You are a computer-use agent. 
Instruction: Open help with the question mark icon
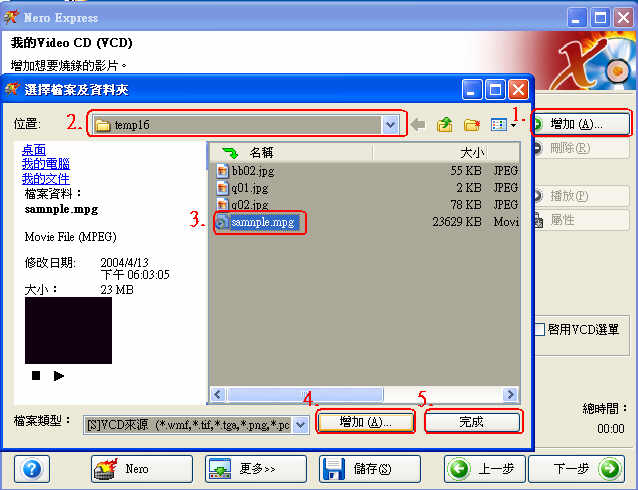click(x=32, y=468)
